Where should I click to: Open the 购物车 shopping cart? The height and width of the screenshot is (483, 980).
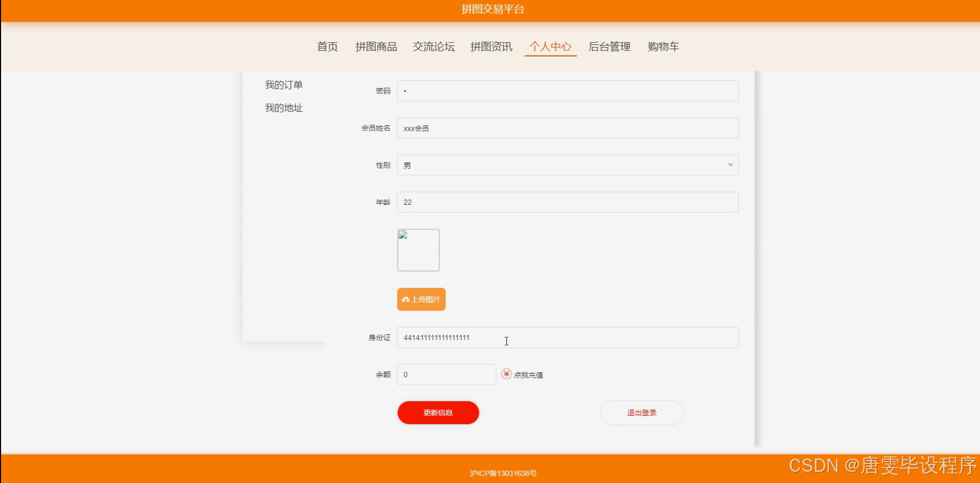click(664, 47)
